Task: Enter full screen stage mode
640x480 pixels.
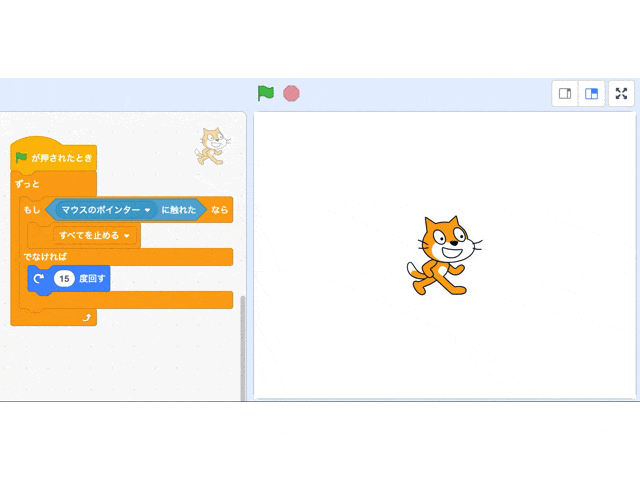Action: coord(621,94)
